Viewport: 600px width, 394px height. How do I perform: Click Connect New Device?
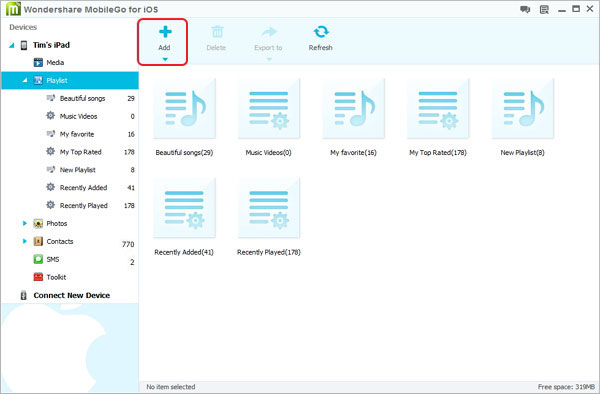(72, 295)
